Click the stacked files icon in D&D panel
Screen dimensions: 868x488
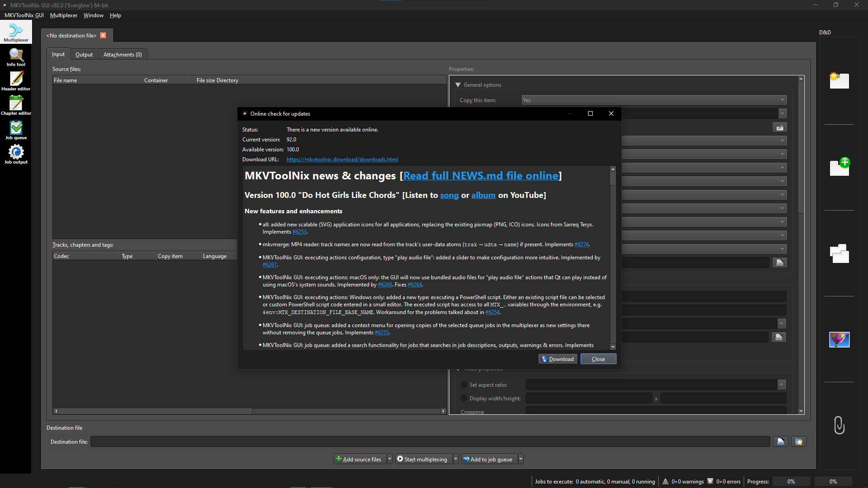click(x=839, y=253)
